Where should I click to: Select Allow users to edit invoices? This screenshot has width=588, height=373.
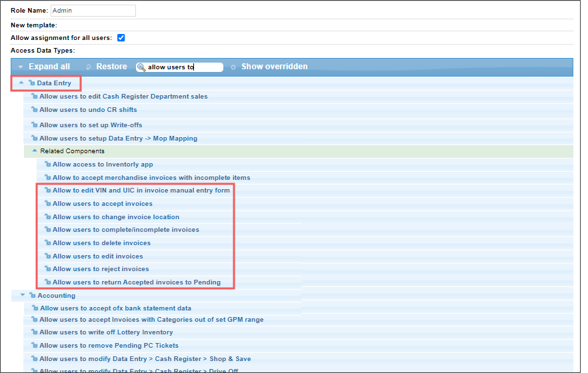coord(97,256)
